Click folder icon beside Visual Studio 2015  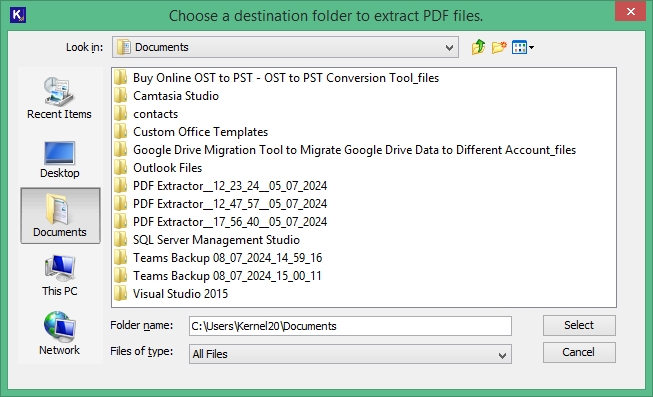(120, 294)
